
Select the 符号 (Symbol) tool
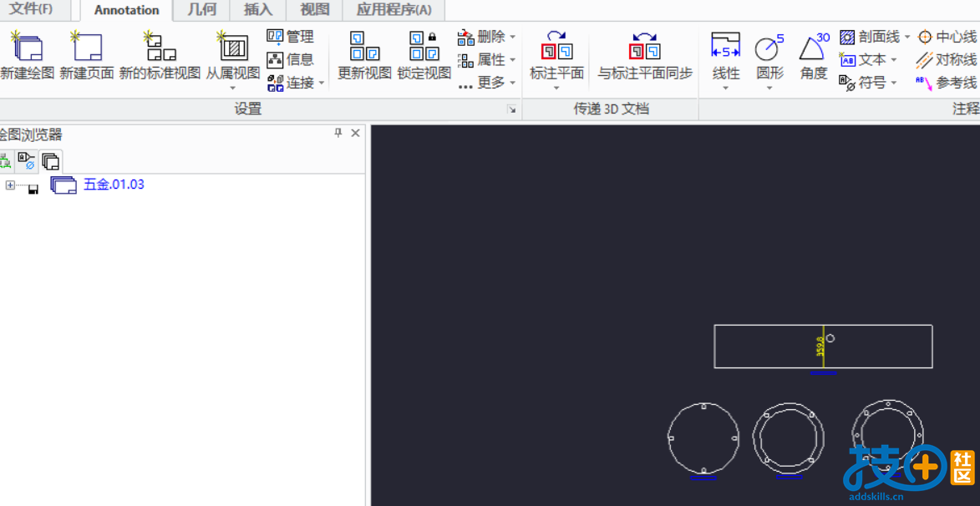tap(863, 83)
